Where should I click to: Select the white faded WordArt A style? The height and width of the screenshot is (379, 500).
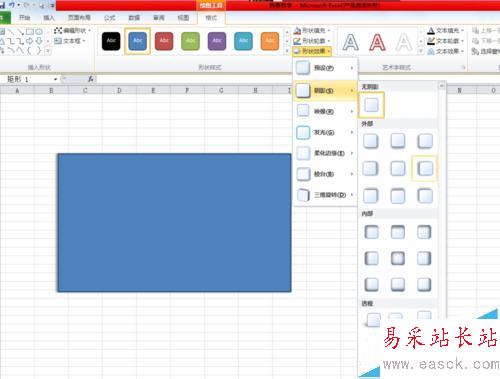pos(404,42)
